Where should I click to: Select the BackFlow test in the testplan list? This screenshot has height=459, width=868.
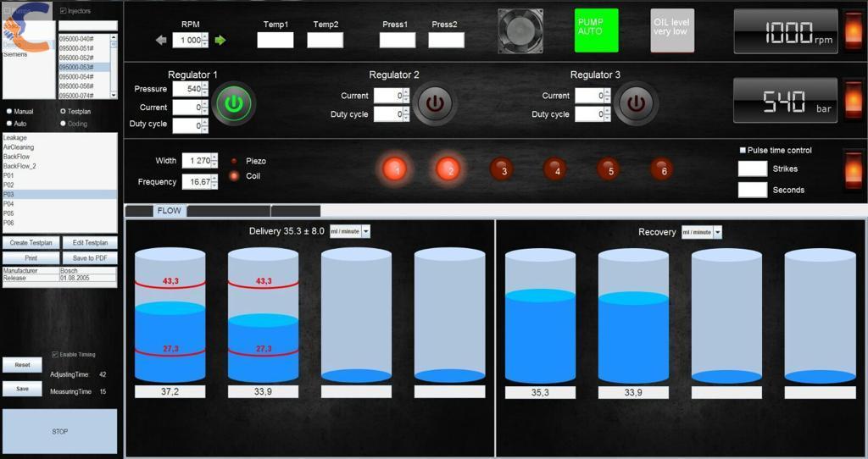[x=16, y=157]
